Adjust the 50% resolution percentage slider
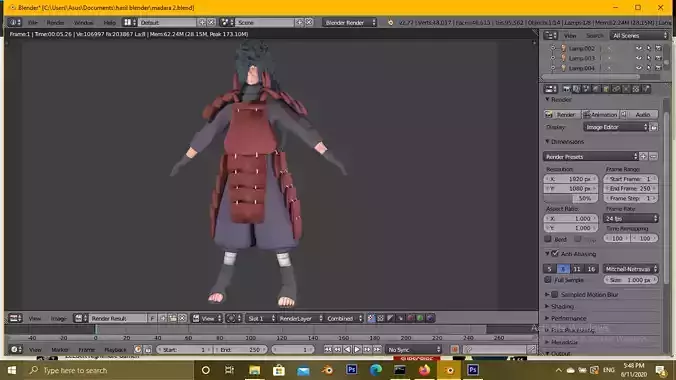The image size is (676, 380). tap(571, 198)
